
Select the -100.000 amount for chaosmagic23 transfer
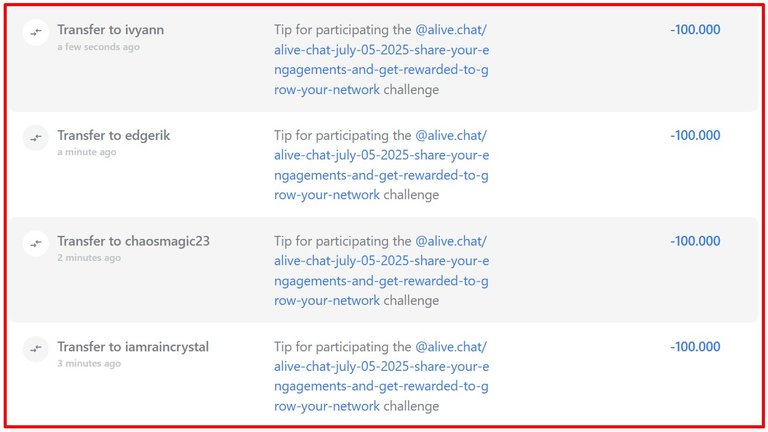[695, 241]
